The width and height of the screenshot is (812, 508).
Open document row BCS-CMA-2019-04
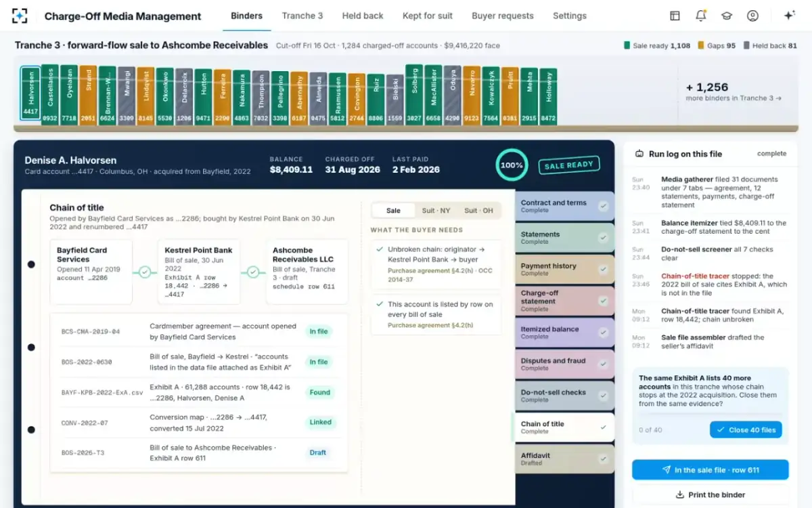click(200, 331)
